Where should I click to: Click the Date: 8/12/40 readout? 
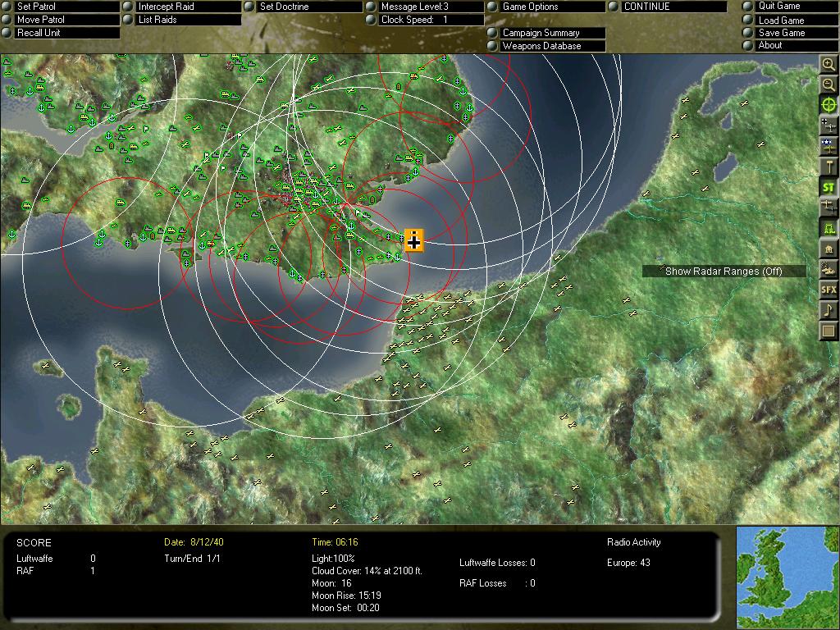tap(194, 542)
